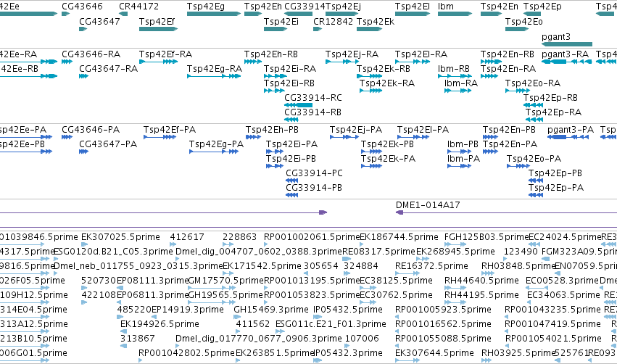Click the Tsp42Ep-PA protein label
The height and width of the screenshot is (364, 617).
point(555,188)
